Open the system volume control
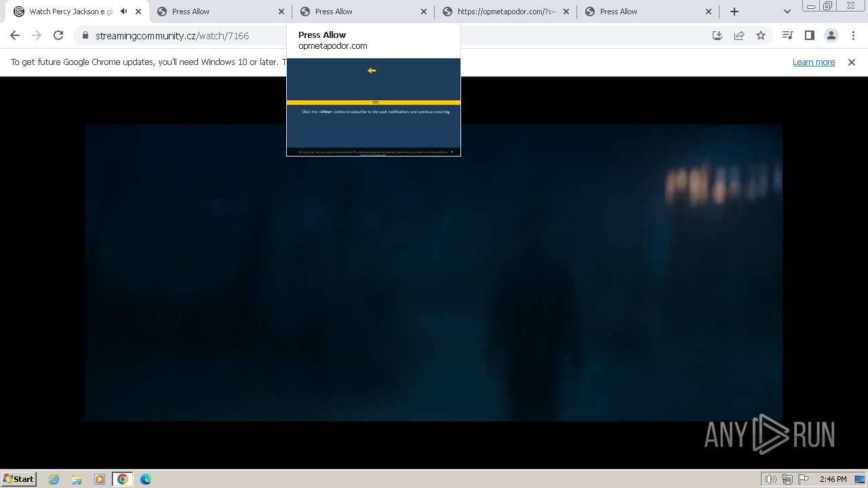The width and height of the screenshot is (868, 488). pyautogui.click(x=770, y=479)
